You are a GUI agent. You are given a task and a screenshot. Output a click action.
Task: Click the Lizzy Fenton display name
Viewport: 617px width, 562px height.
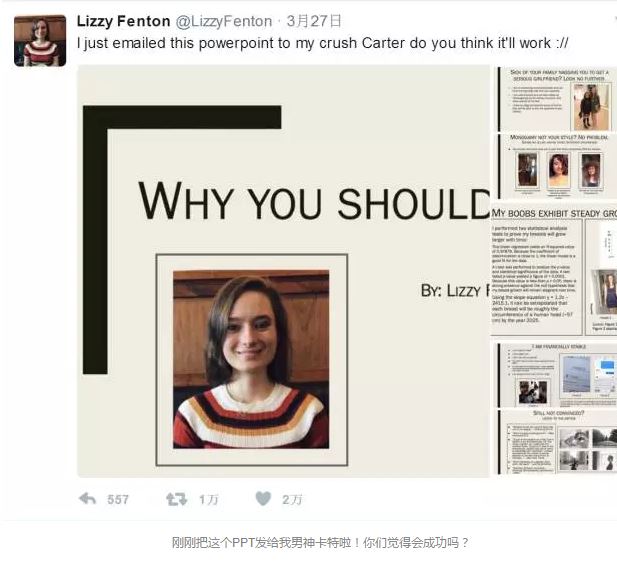click(124, 21)
